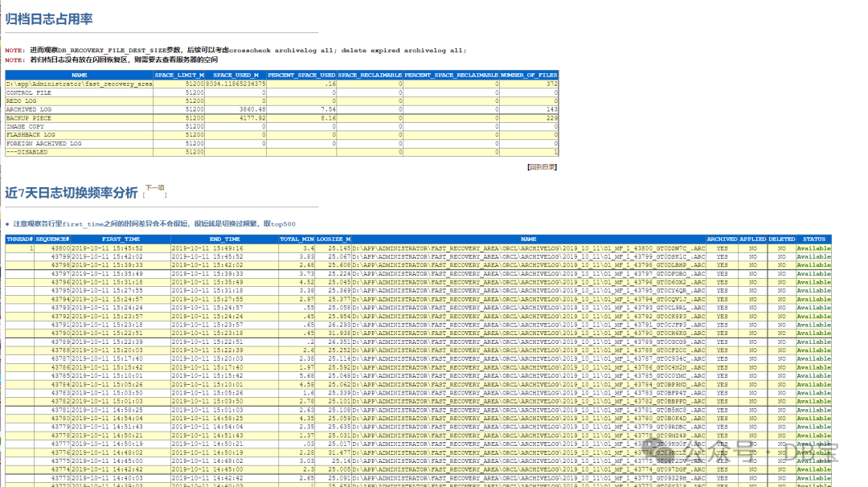Select the ARCHIVED LOG row name
The height and width of the screenshot is (487, 868).
(28, 109)
